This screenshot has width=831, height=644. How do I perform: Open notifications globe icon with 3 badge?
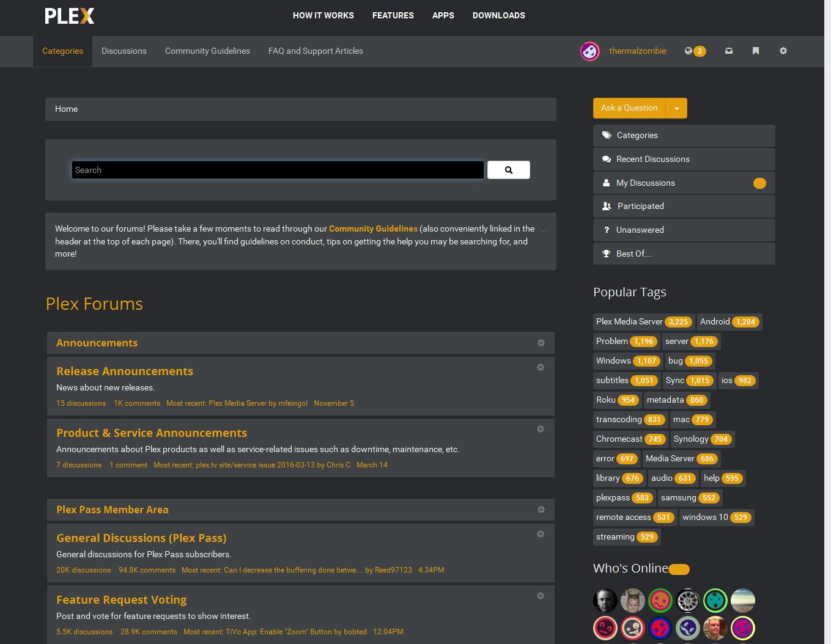point(695,51)
